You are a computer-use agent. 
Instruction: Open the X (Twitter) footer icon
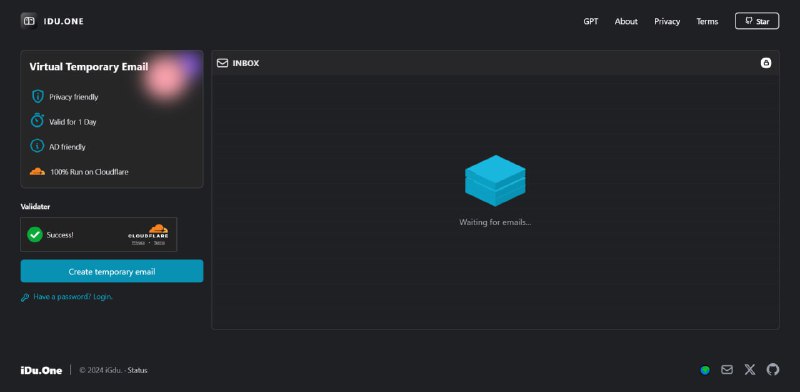[x=749, y=370]
